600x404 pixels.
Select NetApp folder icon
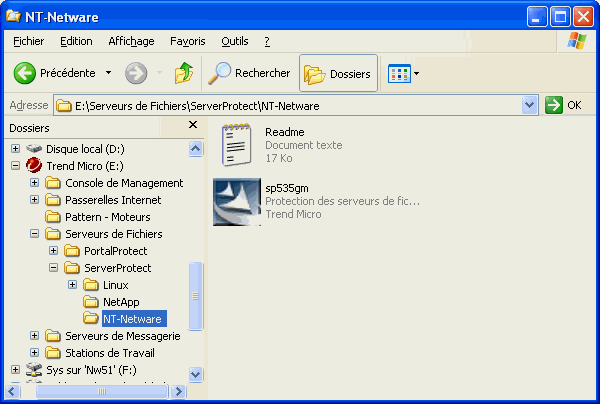91,302
